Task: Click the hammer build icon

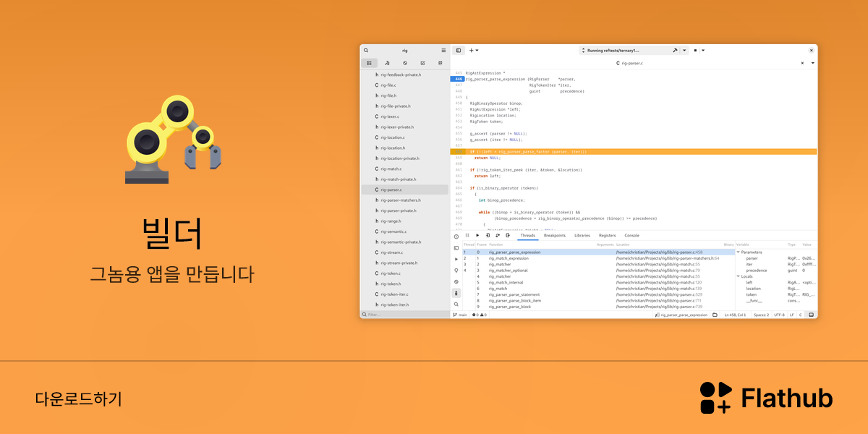Action: pyautogui.click(x=674, y=51)
